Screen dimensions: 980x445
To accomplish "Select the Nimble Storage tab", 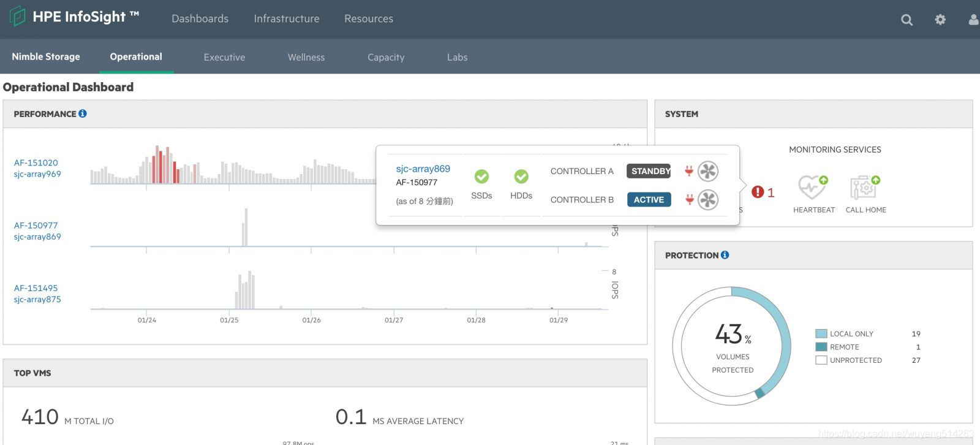I will (x=46, y=56).
